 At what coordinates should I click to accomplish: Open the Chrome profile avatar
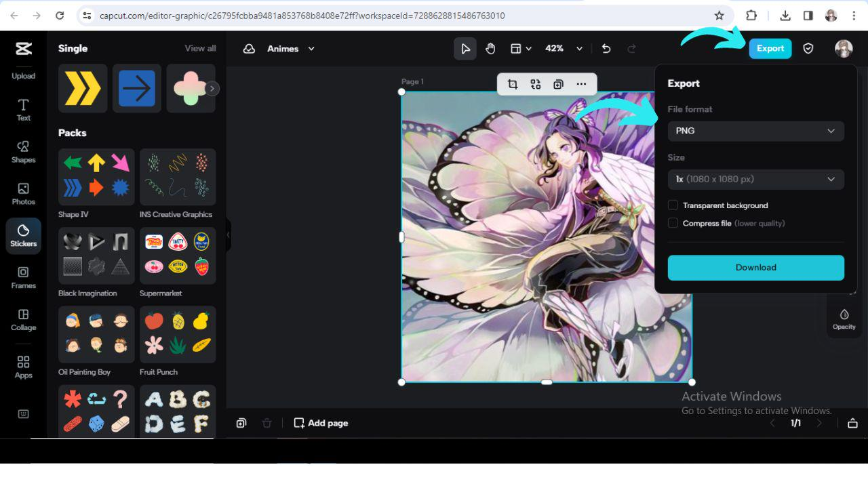(831, 16)
